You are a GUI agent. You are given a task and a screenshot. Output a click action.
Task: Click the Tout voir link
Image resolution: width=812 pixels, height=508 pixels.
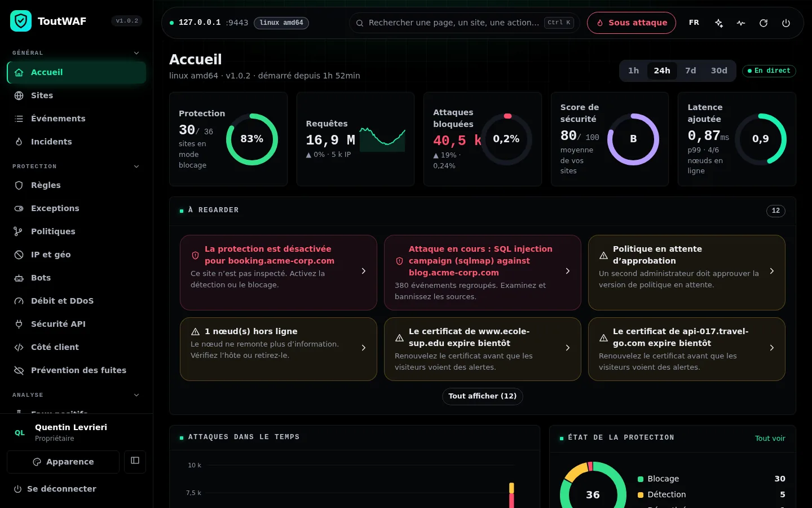pos(770,439)
